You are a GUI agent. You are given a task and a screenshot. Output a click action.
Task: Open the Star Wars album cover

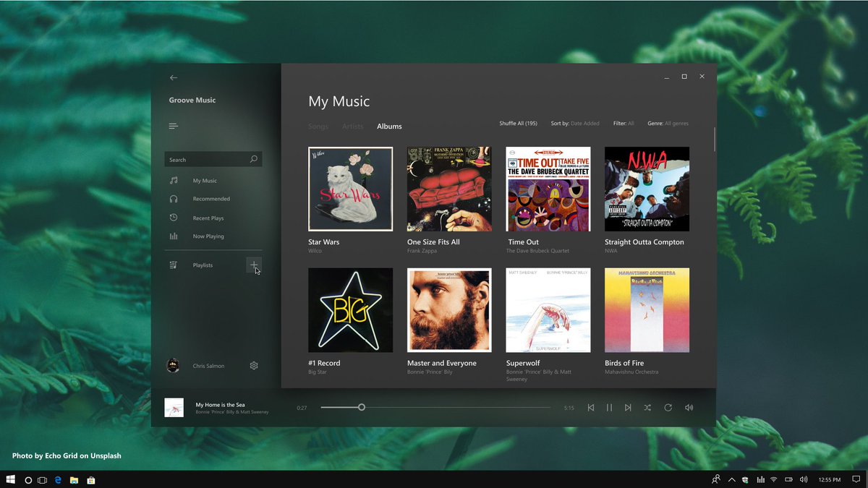351,189
